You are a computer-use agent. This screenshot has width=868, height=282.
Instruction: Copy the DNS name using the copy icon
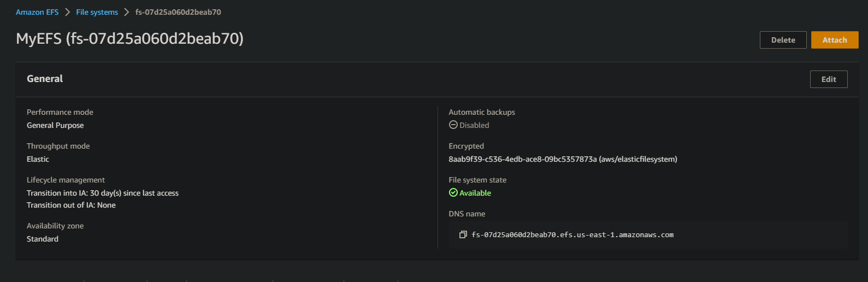coord(463,234)
